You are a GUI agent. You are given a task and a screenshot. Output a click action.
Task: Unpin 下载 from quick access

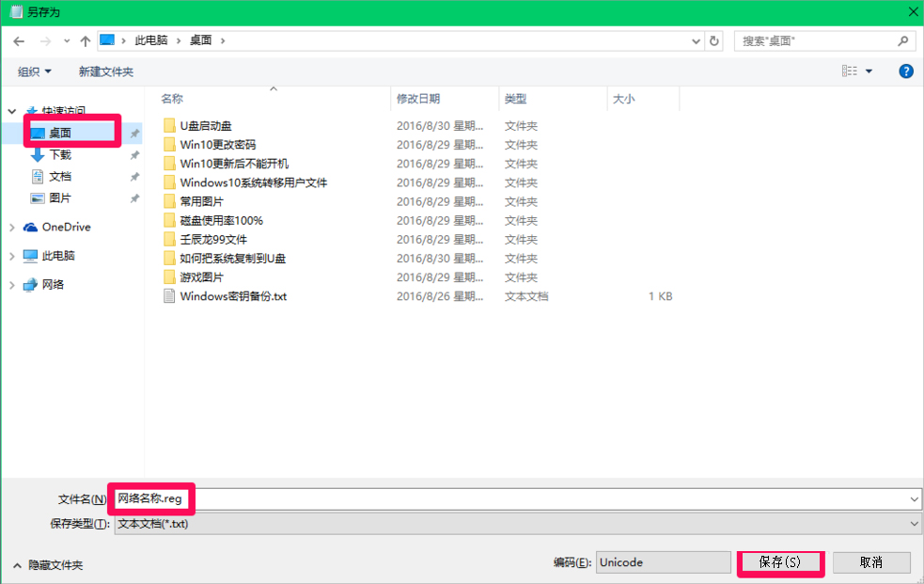click(x=134, y=155)
